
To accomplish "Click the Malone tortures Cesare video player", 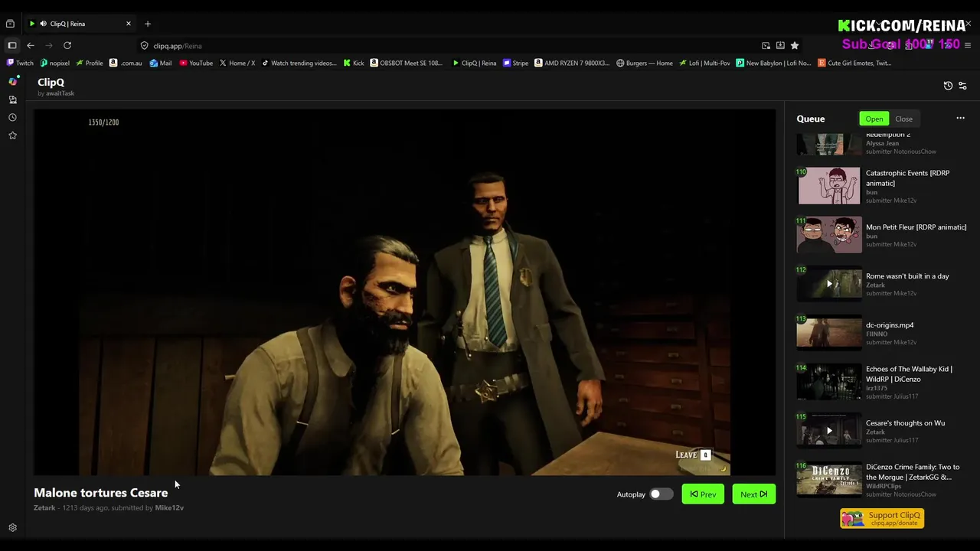I will [x=405, y=292].
